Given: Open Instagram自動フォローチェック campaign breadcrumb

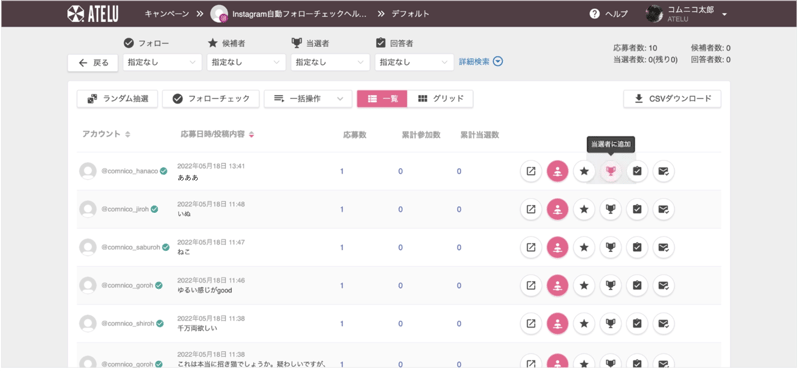Looking at the screenshot, I should pyautogui.click(x=289, y=14).
